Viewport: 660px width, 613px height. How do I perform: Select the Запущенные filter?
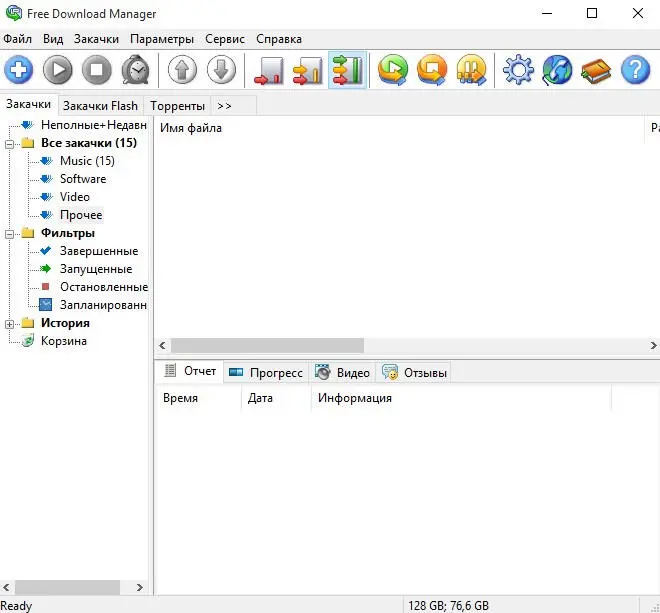pos(96,269)
